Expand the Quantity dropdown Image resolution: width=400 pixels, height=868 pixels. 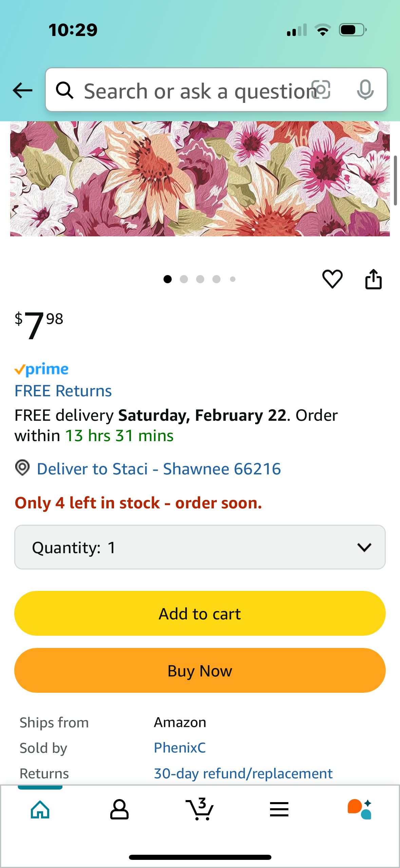199,547
